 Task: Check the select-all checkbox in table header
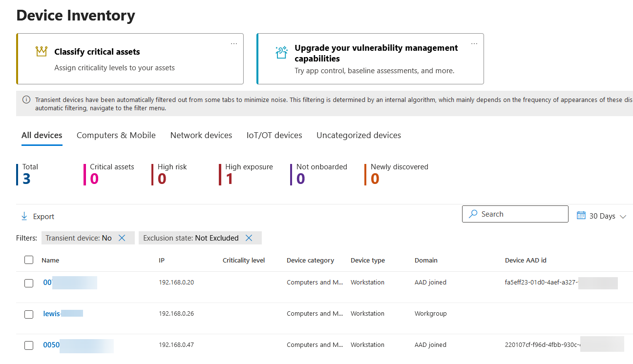coord(28,260)
